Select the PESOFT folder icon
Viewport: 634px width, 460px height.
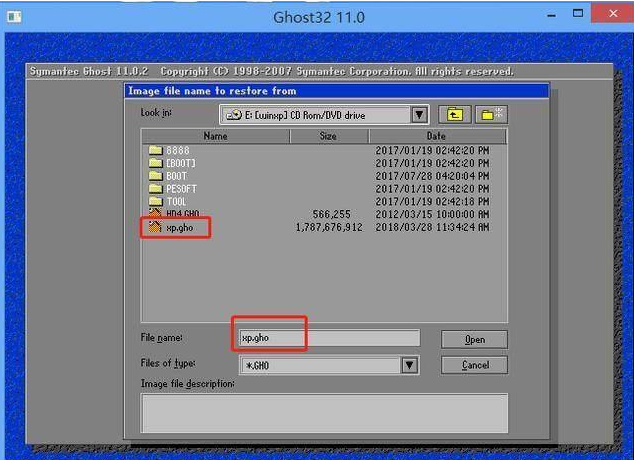click(x=155, y=189)
